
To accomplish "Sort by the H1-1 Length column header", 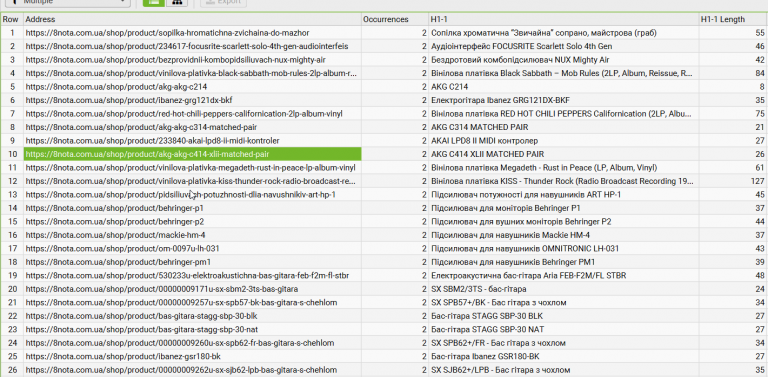I will [733, 20].
